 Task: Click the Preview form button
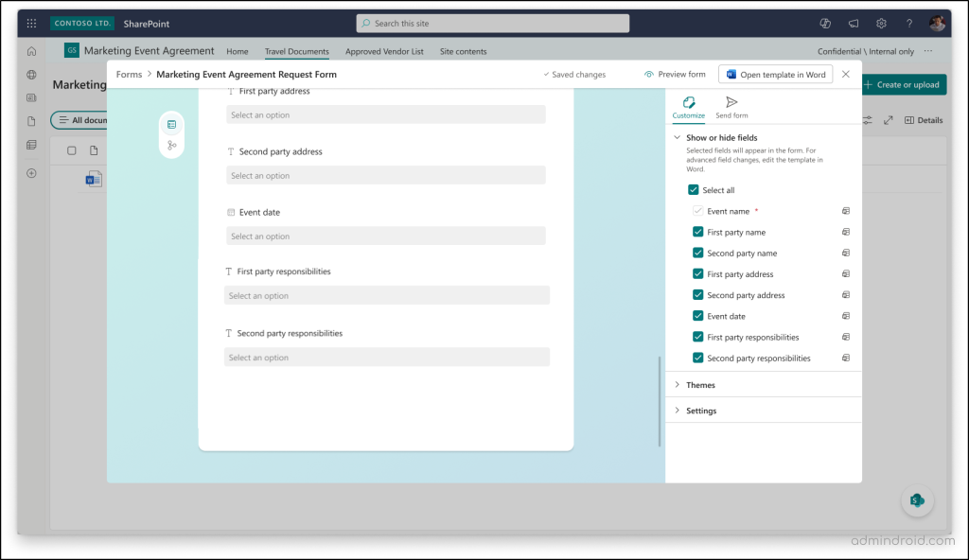[x=676, y=73]
